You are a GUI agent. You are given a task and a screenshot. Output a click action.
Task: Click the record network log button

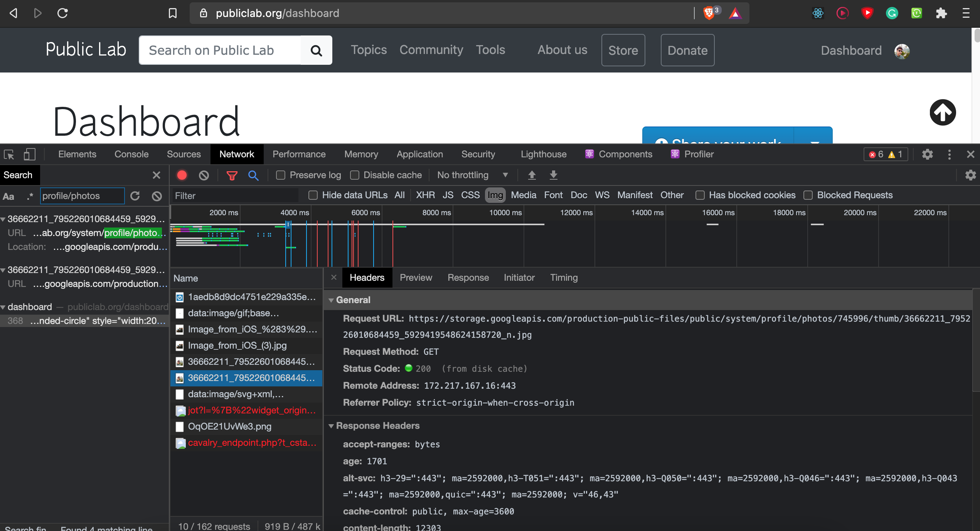(x=182, y=175)
